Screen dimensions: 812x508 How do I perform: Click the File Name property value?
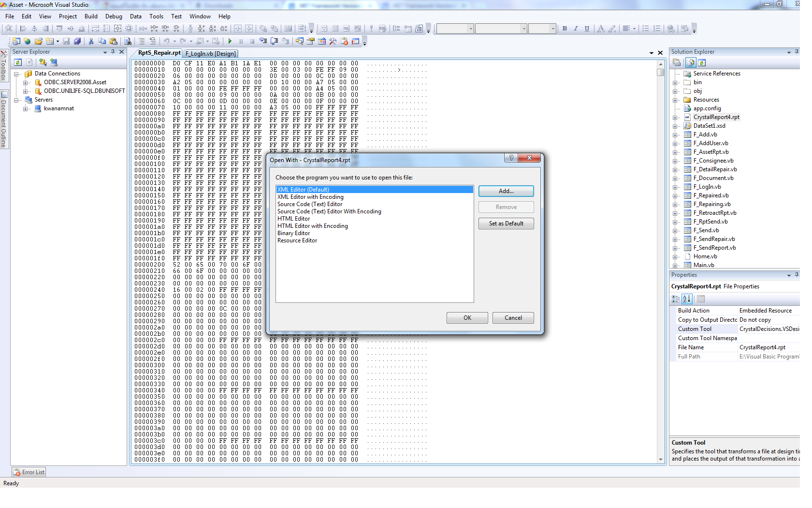click(x=769, y=347)
